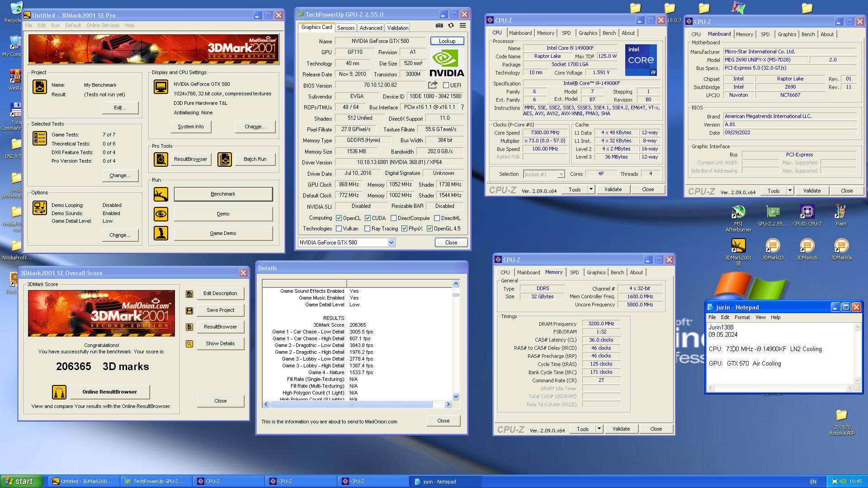Screen dimensions: 868x488
Task: Expand Tools dropdown arrow in CPU-Z CPU window
Action: [x=591, y=189]
